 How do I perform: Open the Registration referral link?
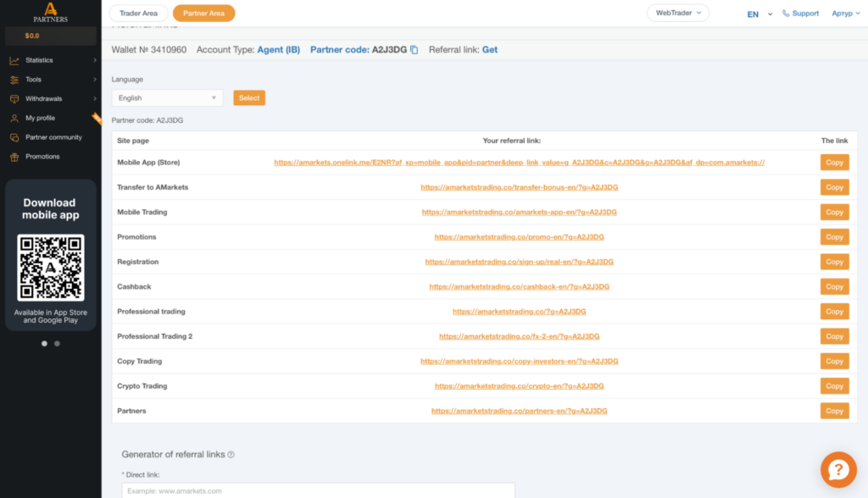click(520, 262)
